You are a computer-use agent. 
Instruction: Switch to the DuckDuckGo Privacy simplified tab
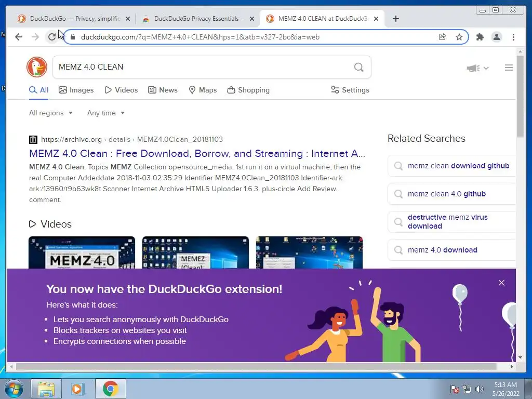click(74, 19)
